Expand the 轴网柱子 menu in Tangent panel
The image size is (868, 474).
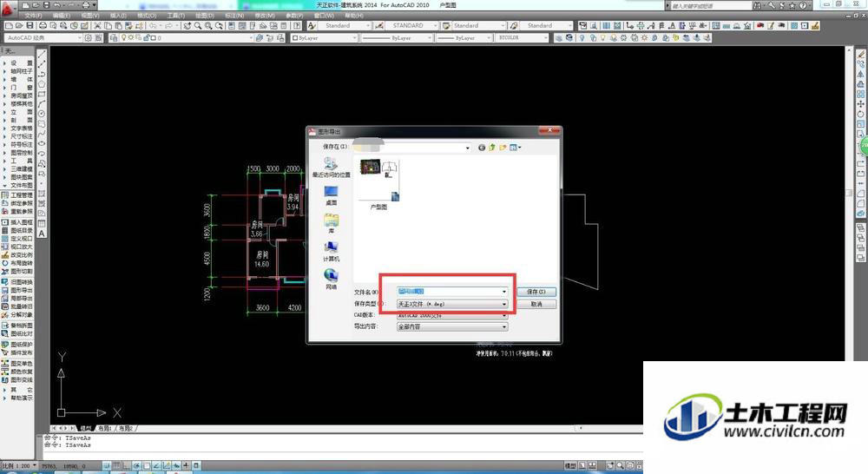(18, 71)
